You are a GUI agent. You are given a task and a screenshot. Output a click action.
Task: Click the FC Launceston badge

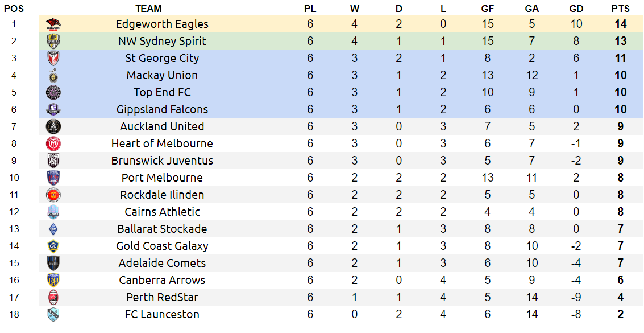(53, 314)
